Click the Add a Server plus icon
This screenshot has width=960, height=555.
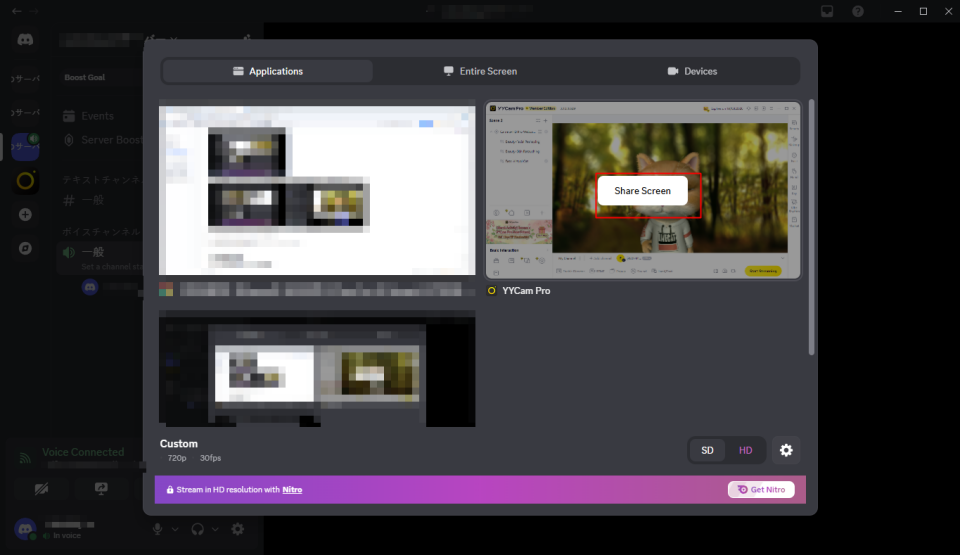(x=26, y=214)
